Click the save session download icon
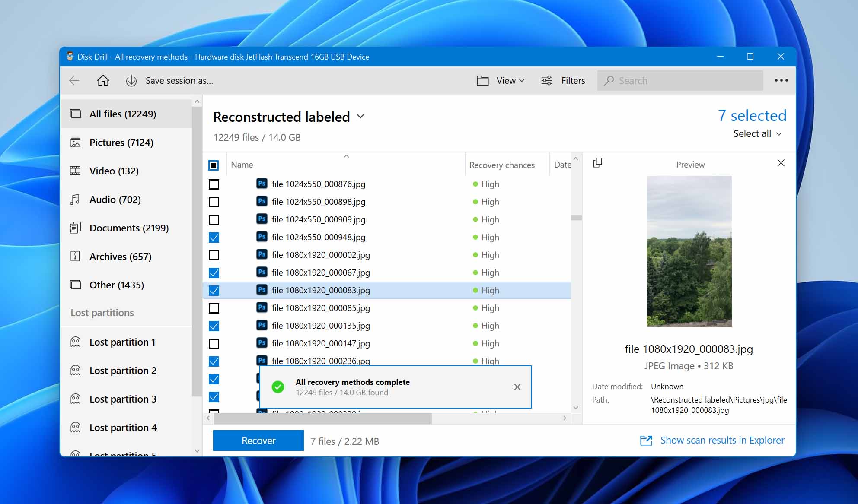 (131, 80)
